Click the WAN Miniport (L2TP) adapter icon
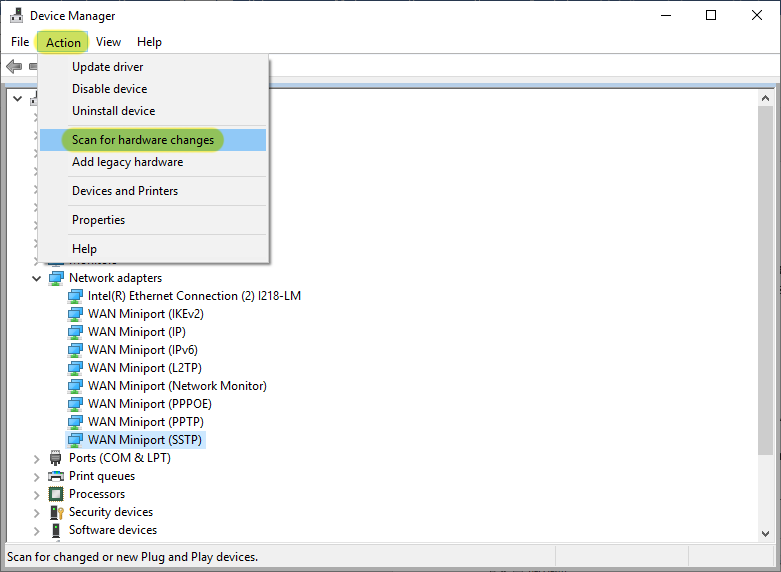Viewport: 781px width, 572px height. [x=75, y=368]
